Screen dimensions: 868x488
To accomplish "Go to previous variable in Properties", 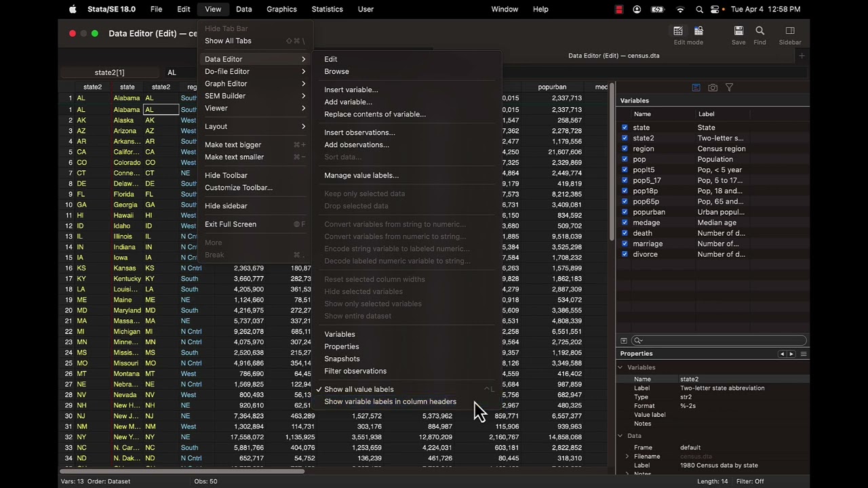I will 782,354.
